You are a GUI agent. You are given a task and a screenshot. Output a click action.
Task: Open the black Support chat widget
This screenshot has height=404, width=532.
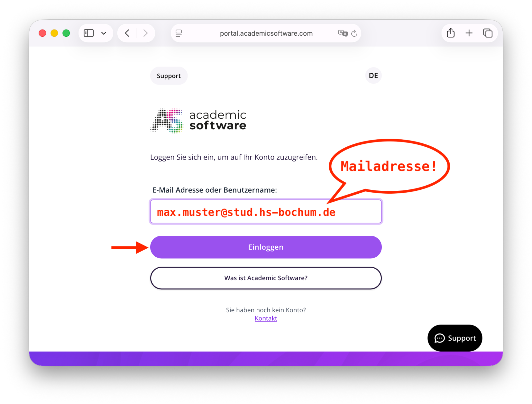point(455,338)
